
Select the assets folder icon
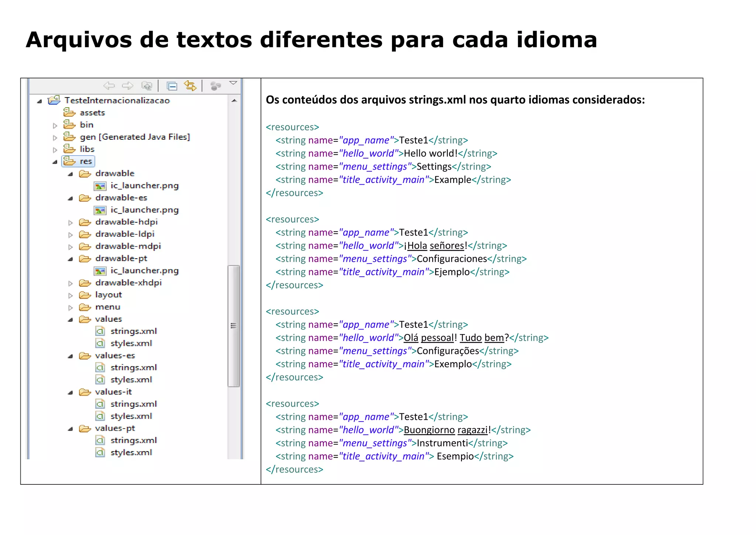pos(69,112)
